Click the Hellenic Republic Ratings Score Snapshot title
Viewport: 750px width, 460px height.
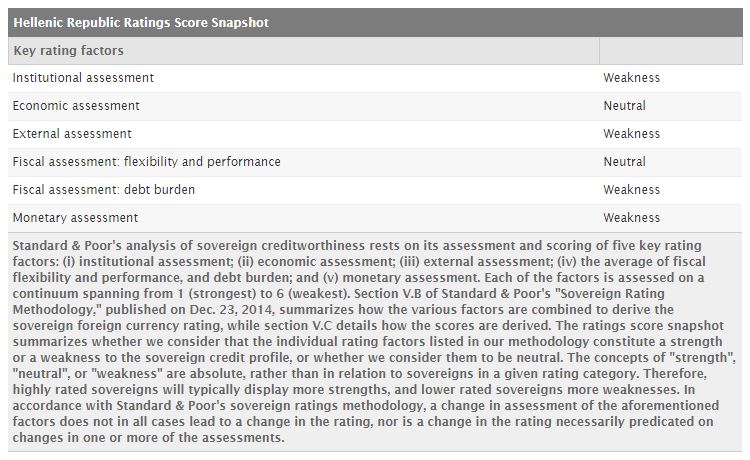point(141,22)
